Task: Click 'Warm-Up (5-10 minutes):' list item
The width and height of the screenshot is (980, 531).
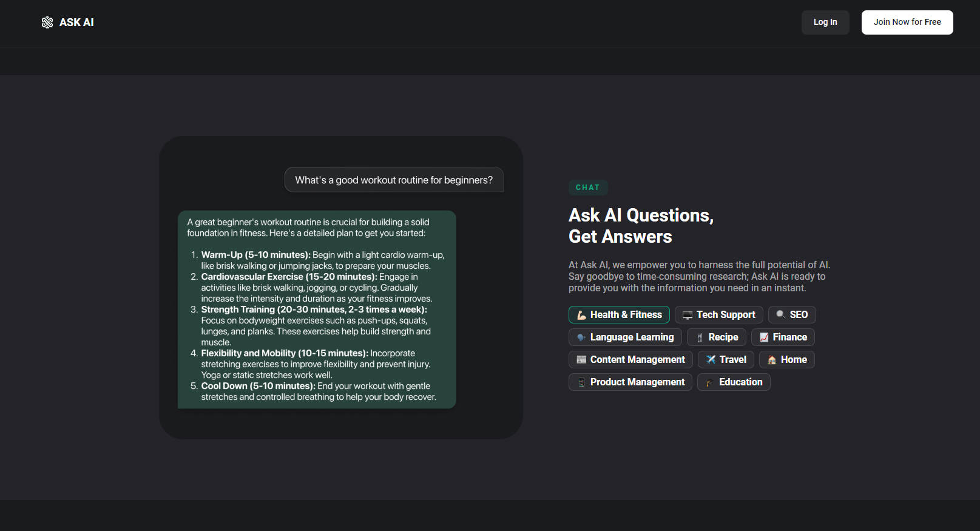Action: pos(256,255)
